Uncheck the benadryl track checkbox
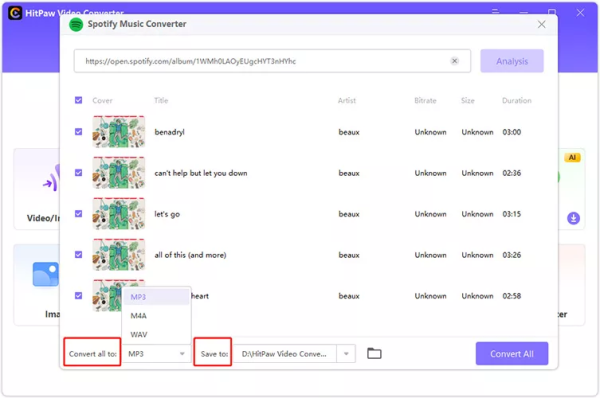This screenshot has height=398, width=600. pos(78,132)
